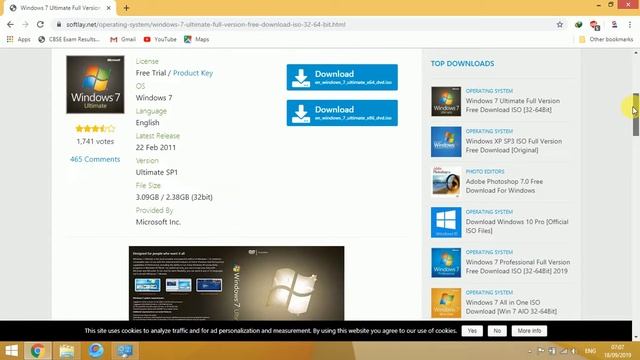Open Download Windows 10 Pro ISO link
Image resolution: width=640 pixels, height=360 pixels.
(x=517, y=226)
